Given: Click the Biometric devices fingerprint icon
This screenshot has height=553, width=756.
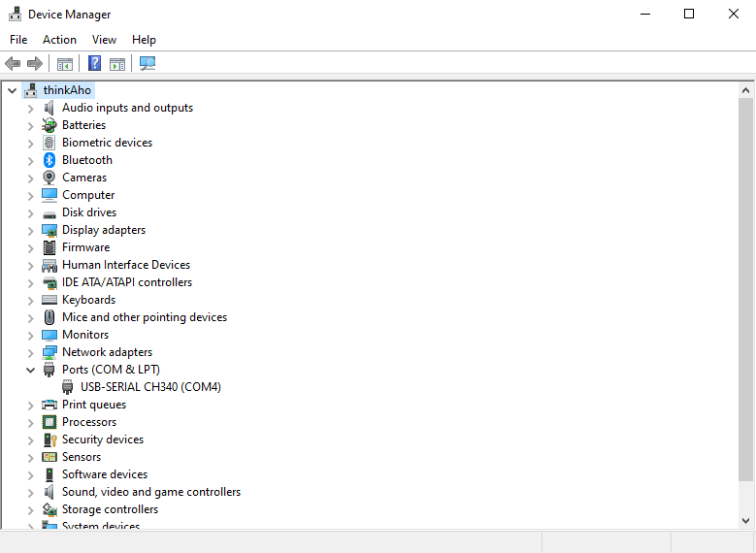Looking at the screenshot, I should pos(49,143).
